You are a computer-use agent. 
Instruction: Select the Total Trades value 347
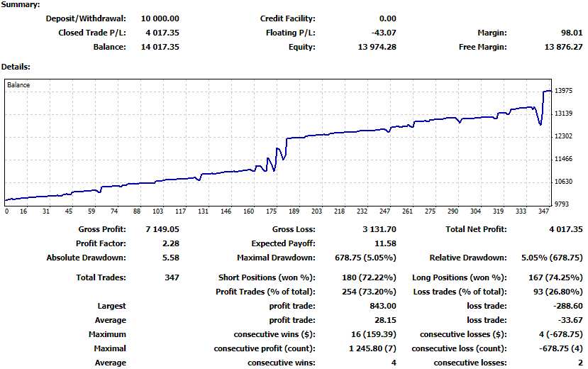click(x=172, y=277)
